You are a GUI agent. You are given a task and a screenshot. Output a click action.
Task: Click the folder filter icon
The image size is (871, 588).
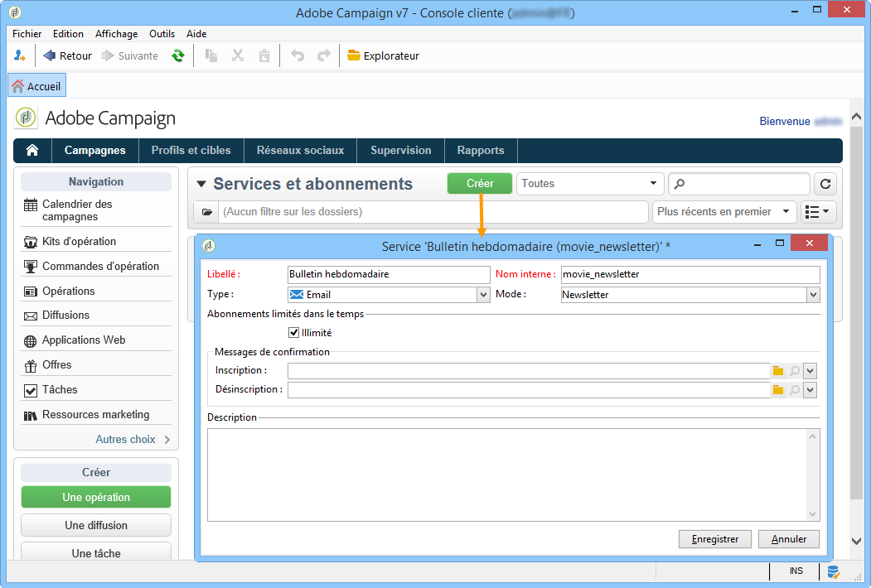(206, 211)
